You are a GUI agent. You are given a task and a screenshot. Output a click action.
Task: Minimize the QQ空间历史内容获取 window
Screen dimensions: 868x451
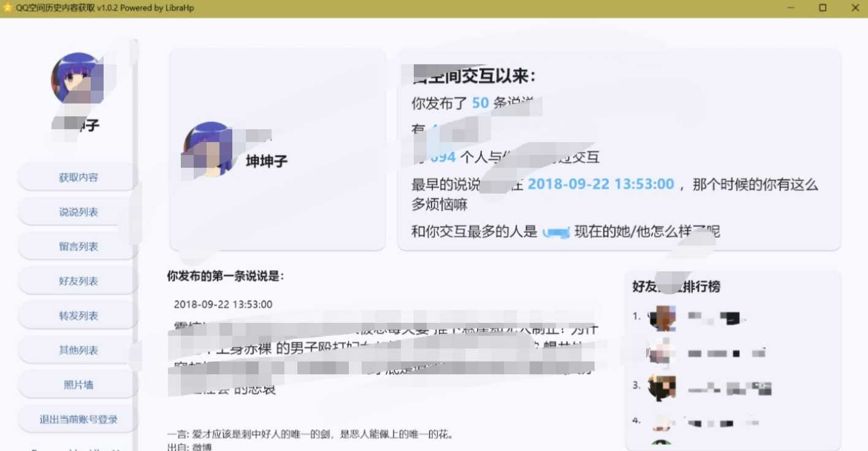(x=790, y=8)
